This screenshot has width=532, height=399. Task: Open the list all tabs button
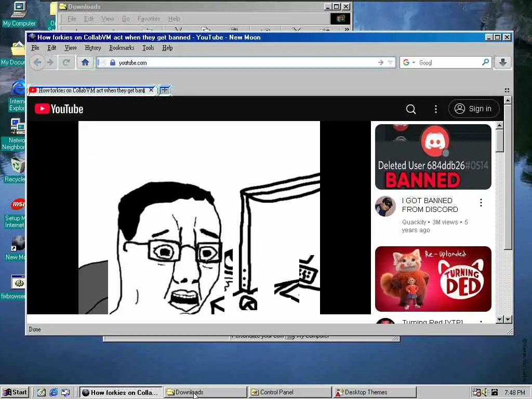[x=507, y=90]
